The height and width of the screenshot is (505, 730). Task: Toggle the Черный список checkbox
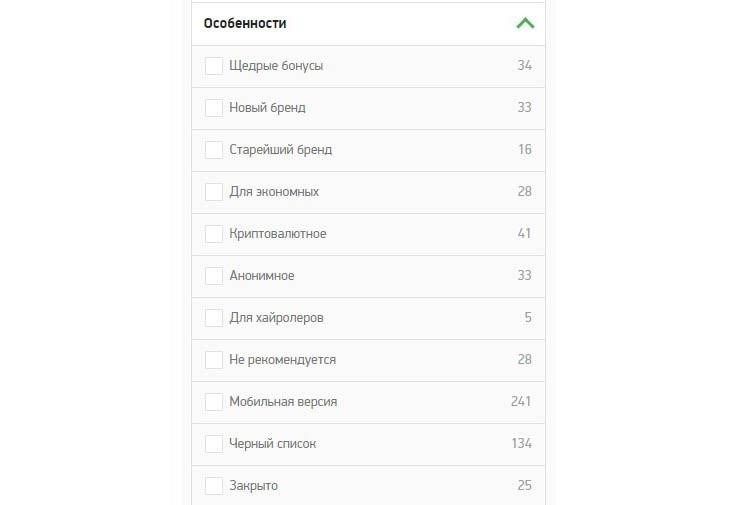coord(214,444)
